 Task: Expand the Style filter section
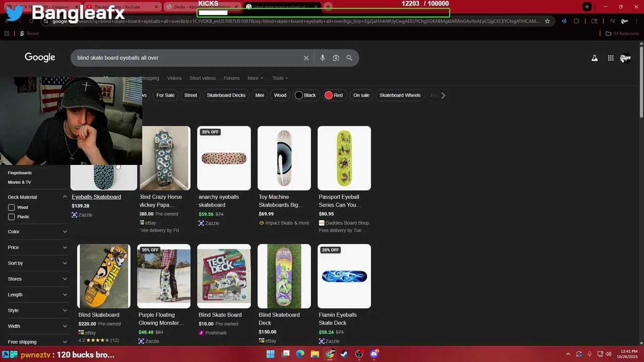pyautogui.click(x=38, y=310)
